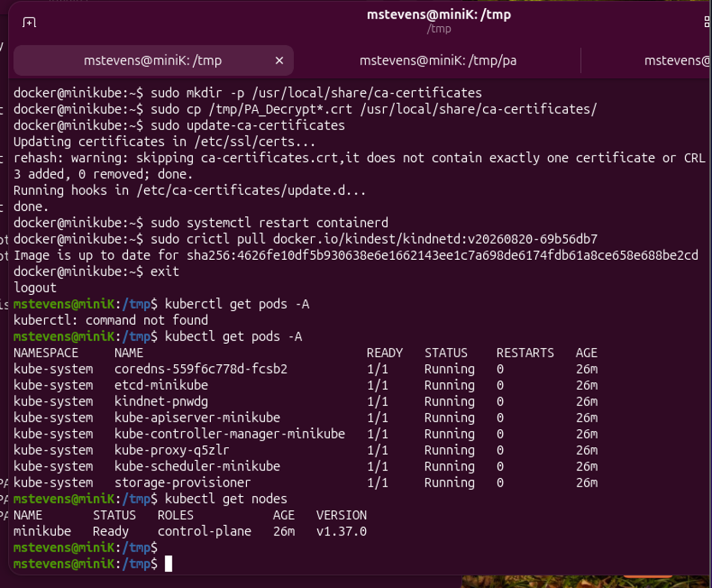Click the 'sudo update-ca-certificates' command
Image resolution: width=712 pixels, height=588 pixels.
(248, 125)
